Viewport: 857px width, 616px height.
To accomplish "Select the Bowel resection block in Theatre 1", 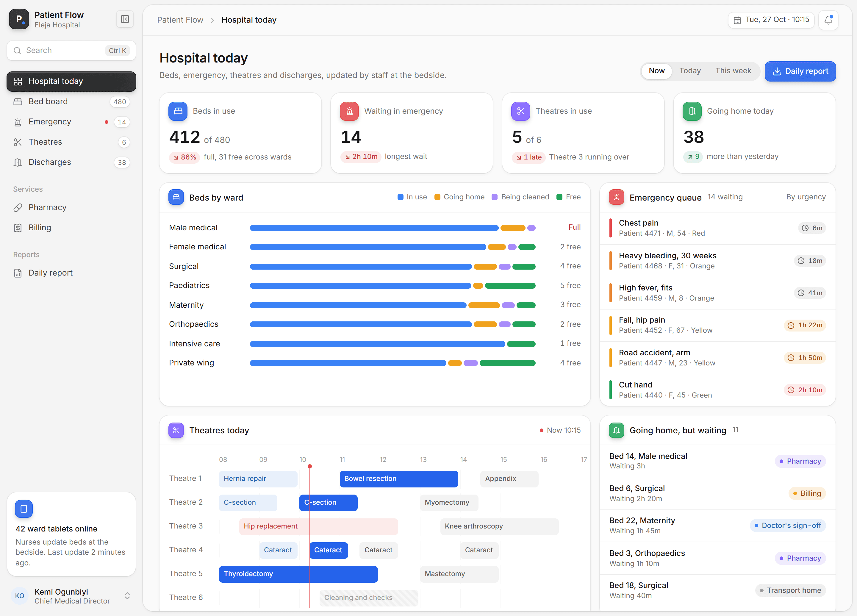I will click(x=399, y=479).
